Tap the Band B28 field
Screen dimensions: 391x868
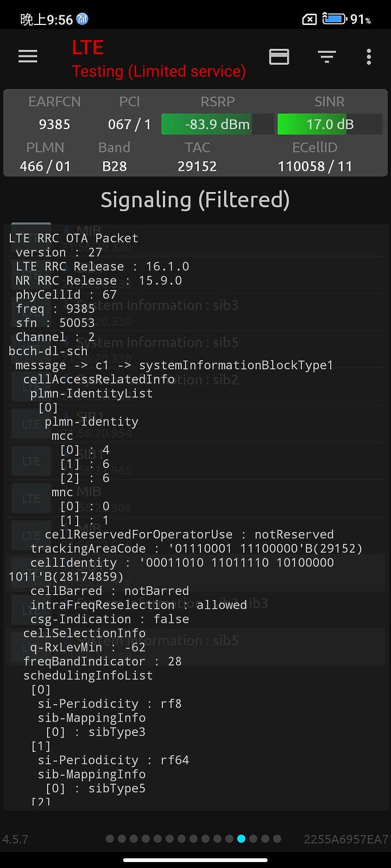coord(115,166)
